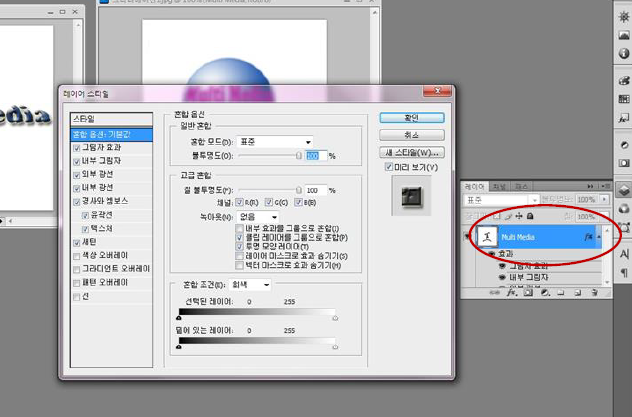Click the lock all padlock icon

(530, 216)
